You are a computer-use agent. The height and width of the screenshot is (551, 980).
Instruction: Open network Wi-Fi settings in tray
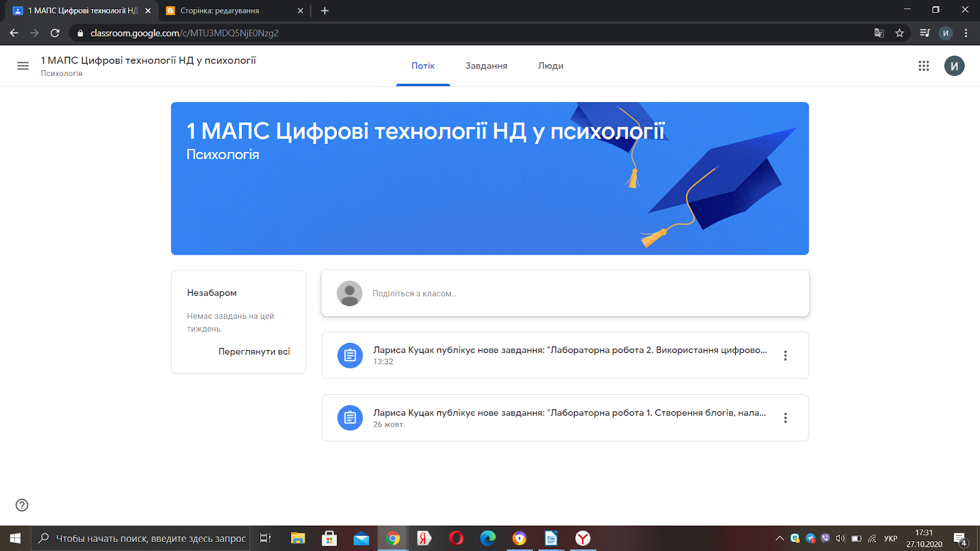point(872,538)
